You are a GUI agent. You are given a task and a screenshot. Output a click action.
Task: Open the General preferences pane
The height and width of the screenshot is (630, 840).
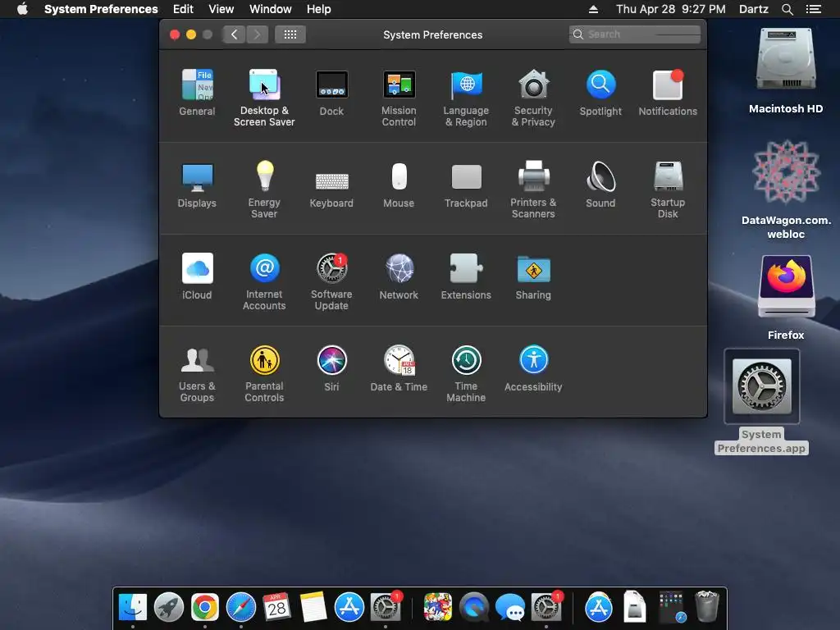click(197, 92)
